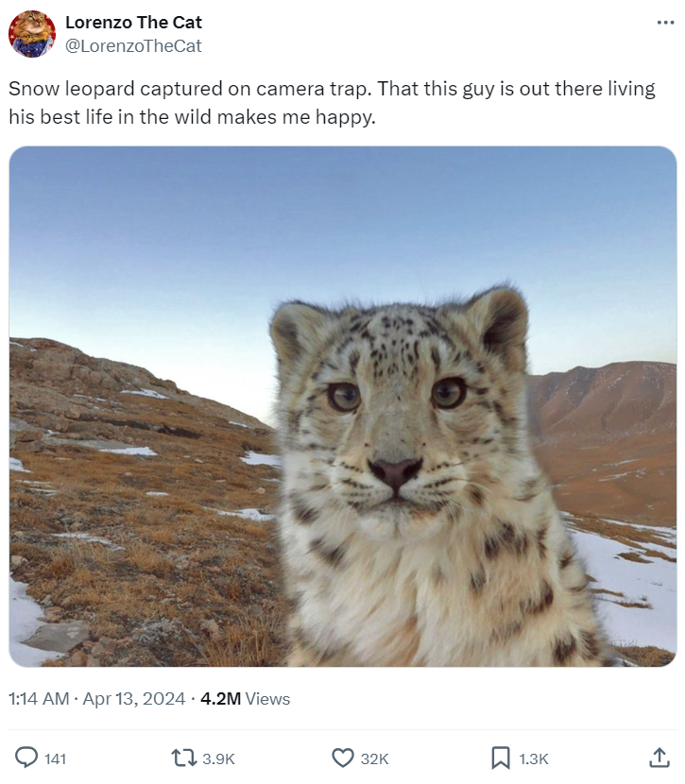Click the 32K likes count
The image size is (685, 784).
tap(375, 758)
